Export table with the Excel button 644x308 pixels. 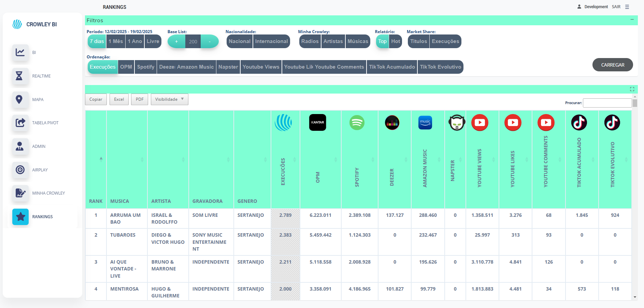(x=119, y=99)
